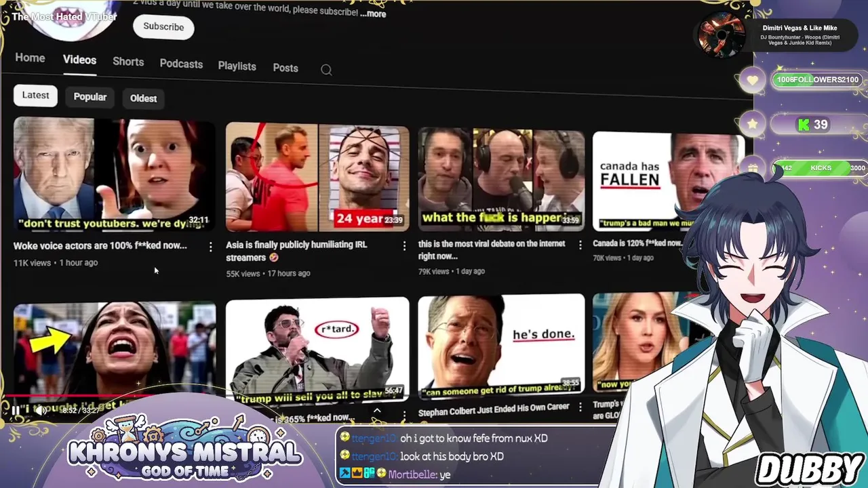Sort videos by Oldest

pyautogui.click(x=143, y=99)
